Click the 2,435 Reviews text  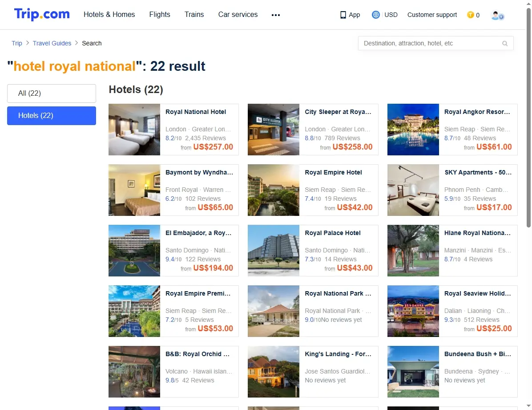click(205, 138)
